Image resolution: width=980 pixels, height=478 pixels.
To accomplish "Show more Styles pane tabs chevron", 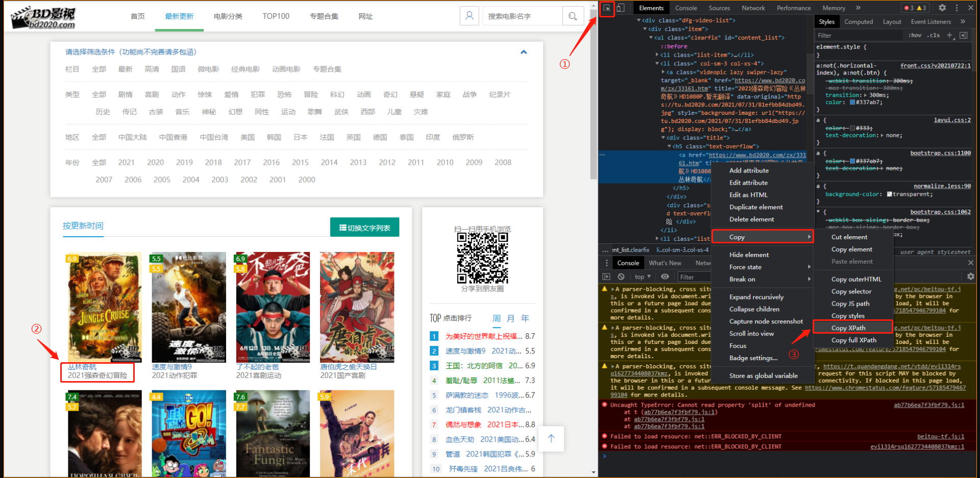I will tap(963, 21).
